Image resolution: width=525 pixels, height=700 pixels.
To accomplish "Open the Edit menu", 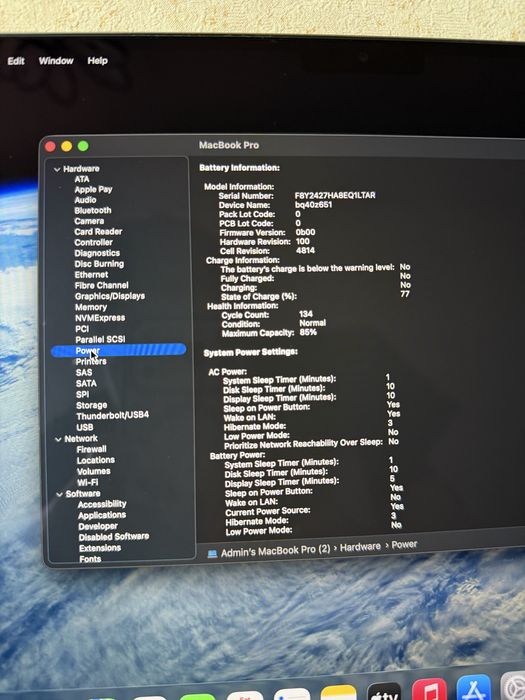I will [16, 61].
